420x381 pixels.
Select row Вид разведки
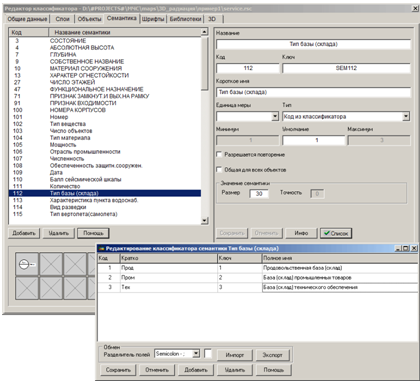(105, 207)
